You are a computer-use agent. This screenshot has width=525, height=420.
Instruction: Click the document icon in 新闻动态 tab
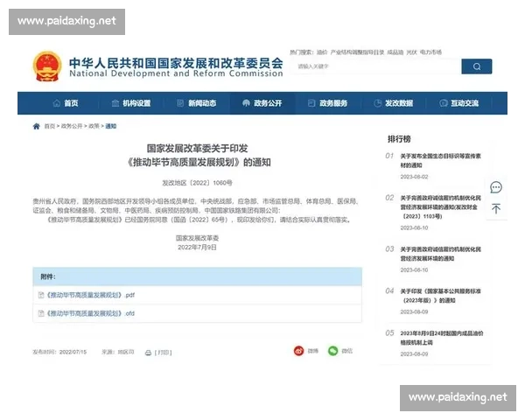click(180, 103)
